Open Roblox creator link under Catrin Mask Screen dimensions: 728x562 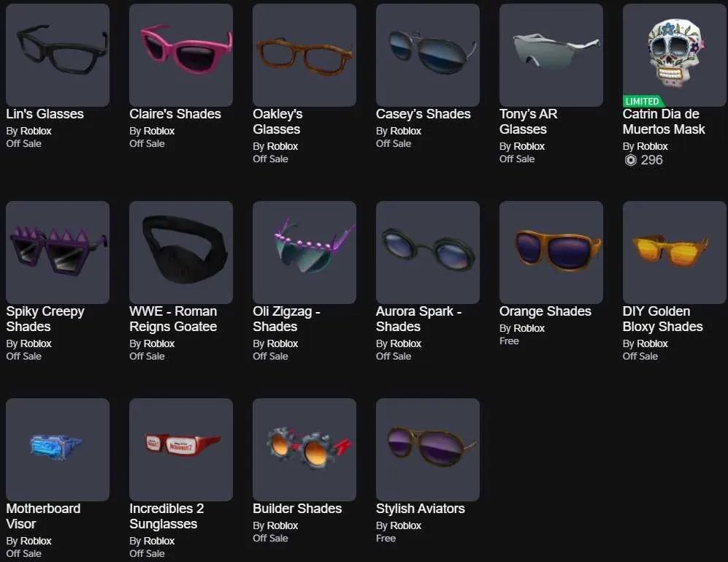[x=652, y=146]
